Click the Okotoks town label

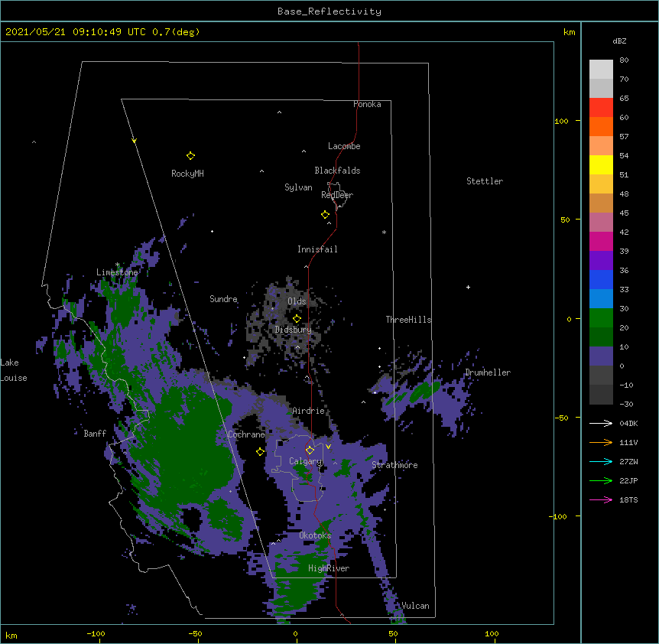[315, 535]
